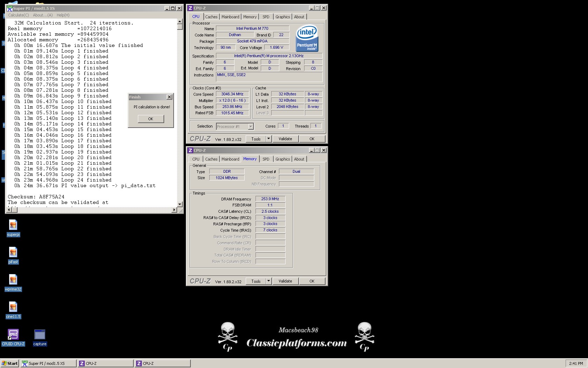Open the Help(H) menu in Super PI
Screen dimensions: 588x368
pyautogui.click(x=63, y=15)
